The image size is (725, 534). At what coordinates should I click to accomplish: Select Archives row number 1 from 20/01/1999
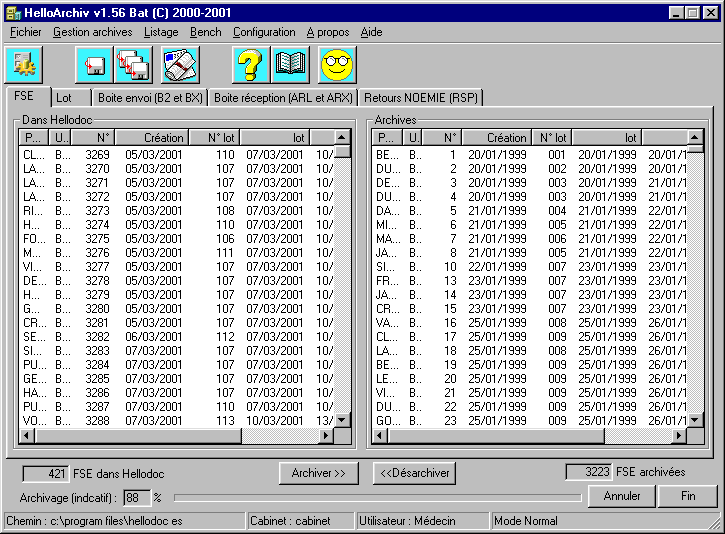click(530, 155)
